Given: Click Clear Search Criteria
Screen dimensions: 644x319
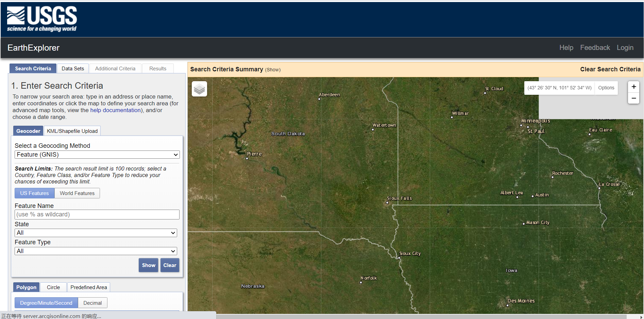Looking at the screenshot, I should pos(610,69).
